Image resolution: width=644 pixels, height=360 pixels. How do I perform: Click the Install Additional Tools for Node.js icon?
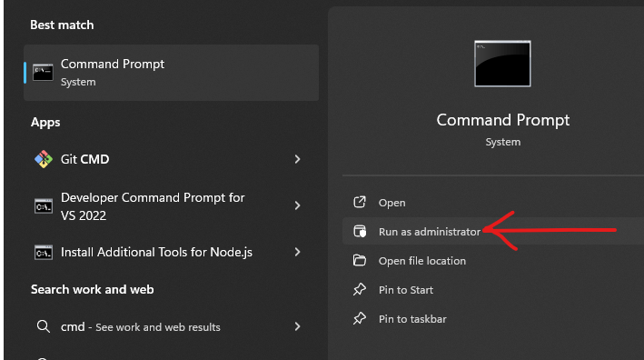click(43, 253)
